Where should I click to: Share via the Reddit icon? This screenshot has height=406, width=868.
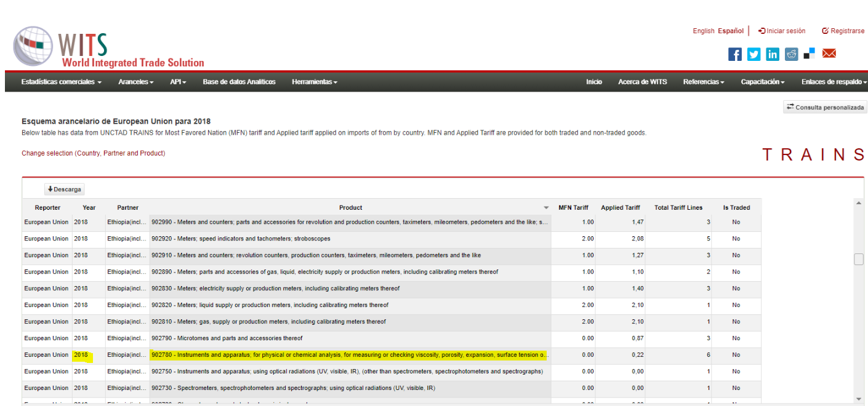click(x=792, y=54)
